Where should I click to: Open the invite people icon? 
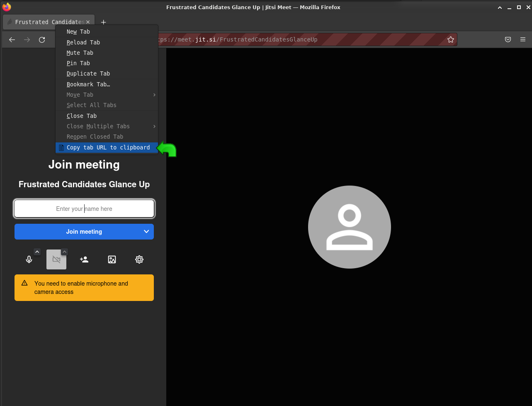pos(84,259)
